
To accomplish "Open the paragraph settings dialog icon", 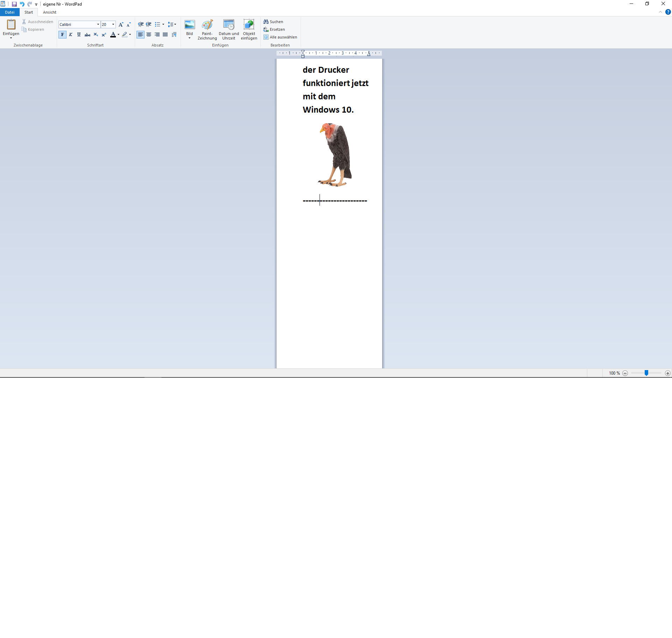I will (x=174, y=35).
